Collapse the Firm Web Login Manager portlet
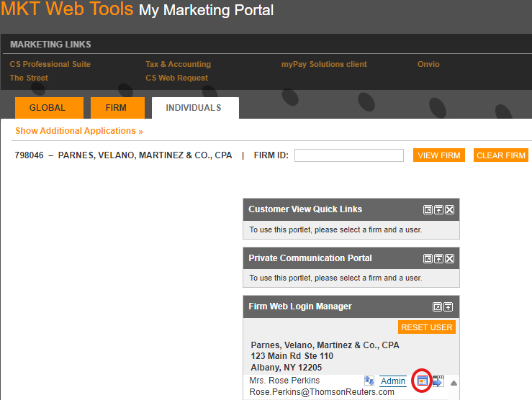 [x=448, y=306]
